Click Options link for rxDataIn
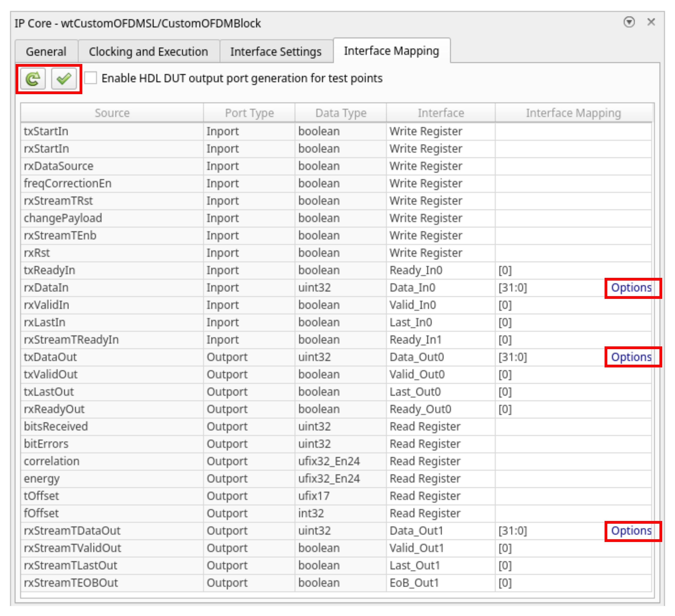 pyautogui.click(x=632, y=287)
